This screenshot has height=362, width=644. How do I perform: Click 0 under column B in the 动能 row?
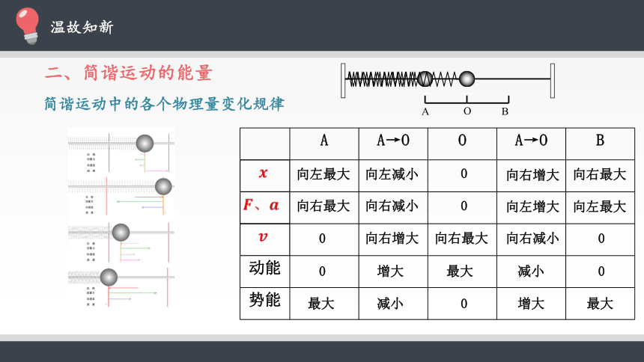[x=601, y=271]
